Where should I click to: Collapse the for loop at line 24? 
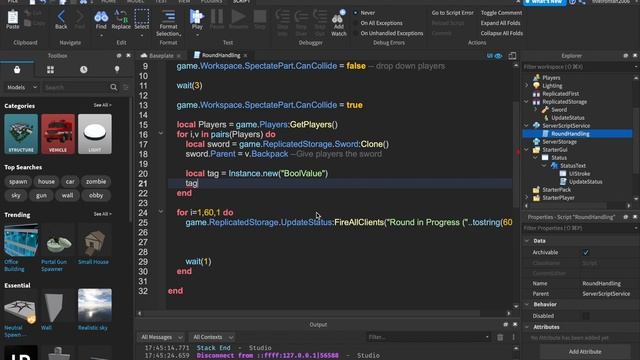point(160,212)
